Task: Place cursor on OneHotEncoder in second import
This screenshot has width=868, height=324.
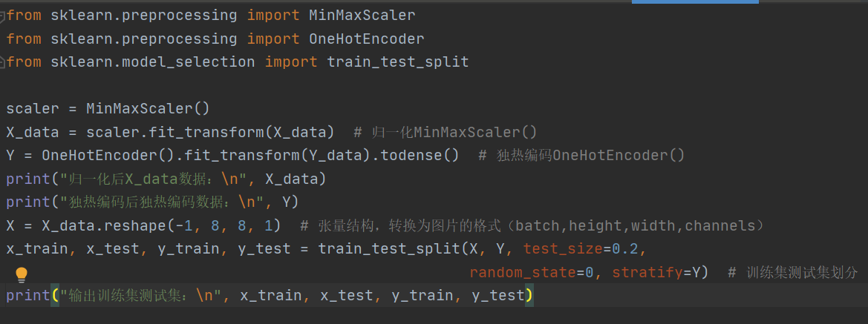Action: click(x=367, y=39)
